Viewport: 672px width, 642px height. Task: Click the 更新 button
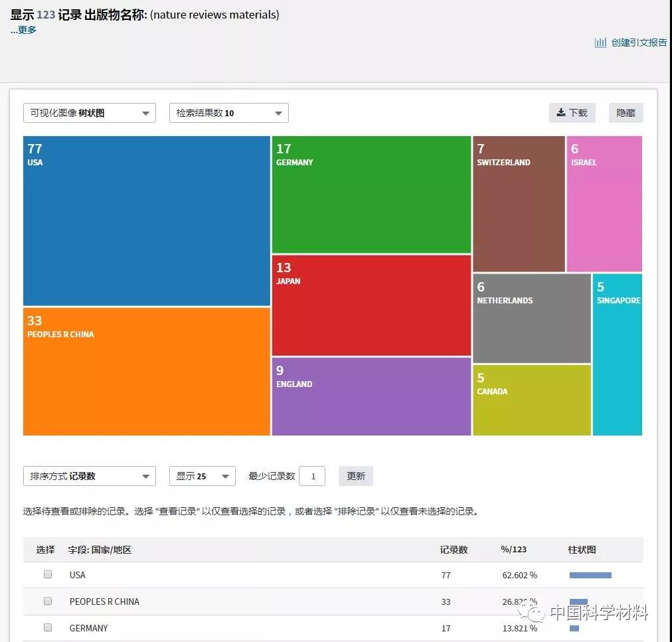(356, 476)
